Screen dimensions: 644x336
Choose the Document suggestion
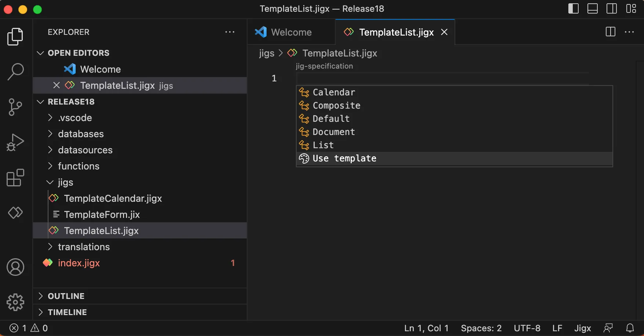(x=455, y=132)
